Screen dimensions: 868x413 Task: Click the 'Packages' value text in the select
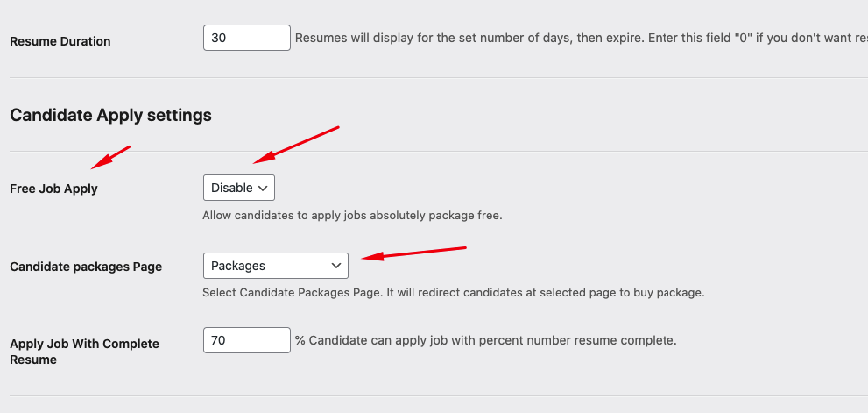point(238,266)
